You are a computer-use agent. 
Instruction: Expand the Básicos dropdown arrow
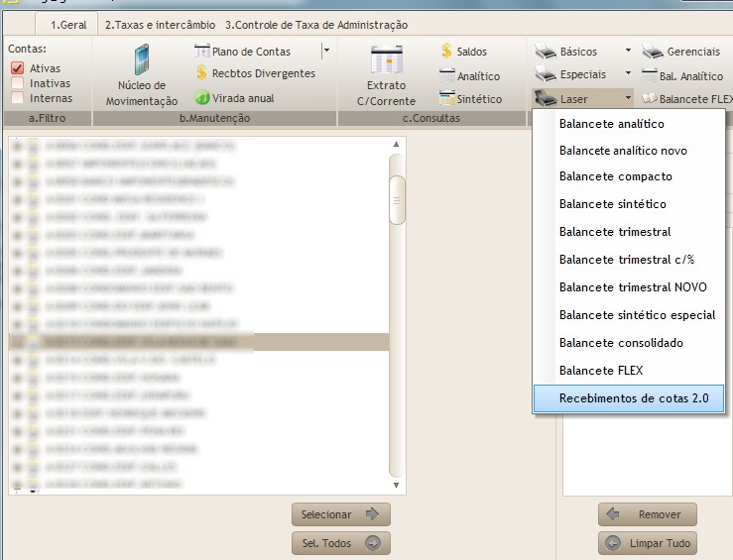627,52
